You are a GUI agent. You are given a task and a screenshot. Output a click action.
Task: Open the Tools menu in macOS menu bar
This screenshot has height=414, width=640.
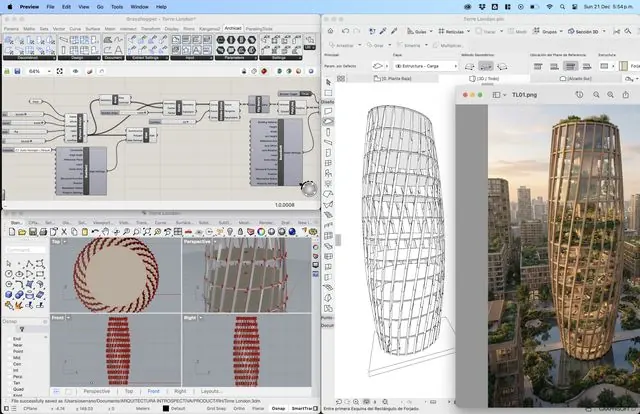point(117,7)
